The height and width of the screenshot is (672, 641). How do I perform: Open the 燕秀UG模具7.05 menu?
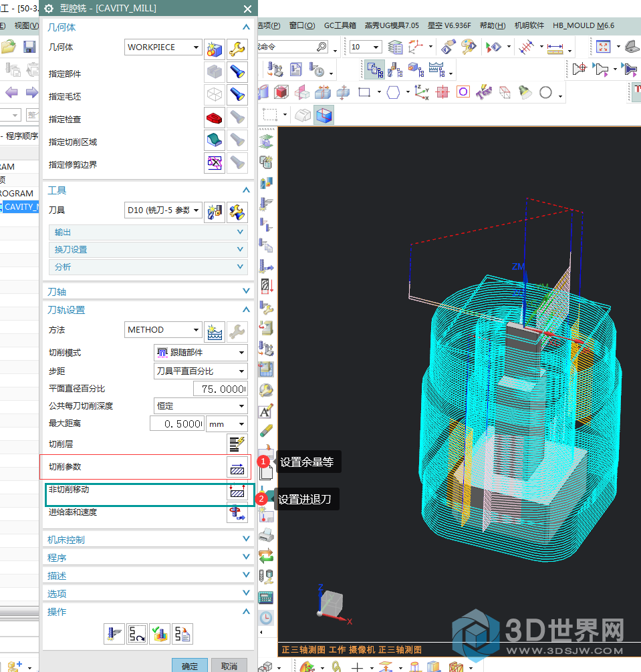click(x=392, y=25)
